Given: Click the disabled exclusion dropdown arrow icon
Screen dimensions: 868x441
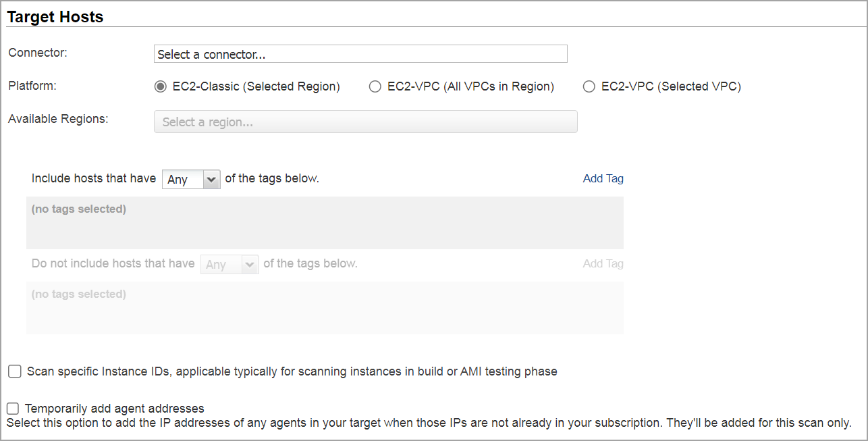Looking at the screenshot, I should point(250,264).
